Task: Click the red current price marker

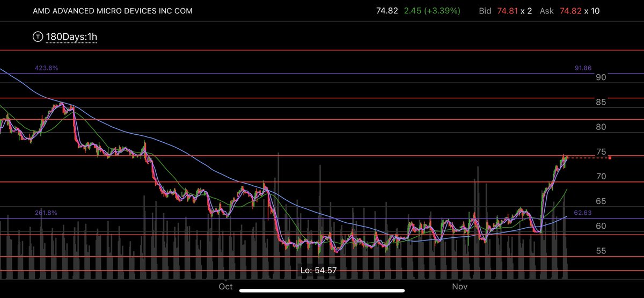Action: pos(610,157)
